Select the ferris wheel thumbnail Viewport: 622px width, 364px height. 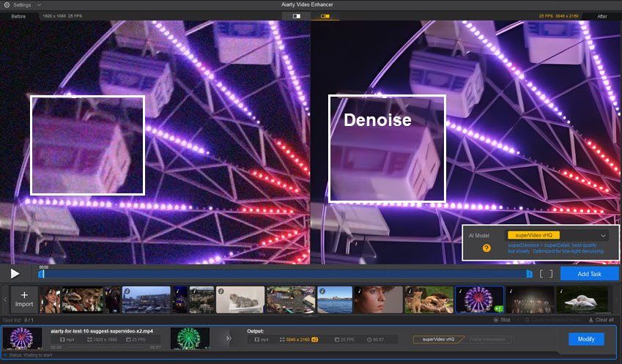tap(479, 300)
